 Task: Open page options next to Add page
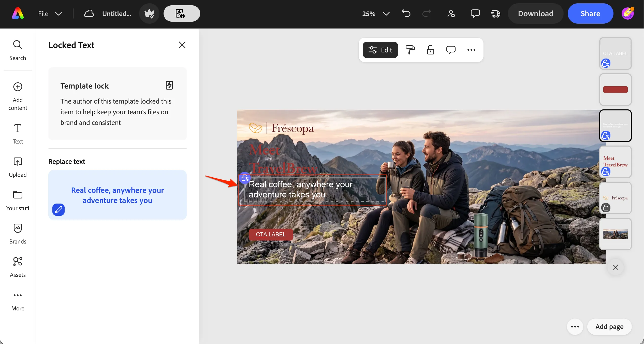pos(575,326)
